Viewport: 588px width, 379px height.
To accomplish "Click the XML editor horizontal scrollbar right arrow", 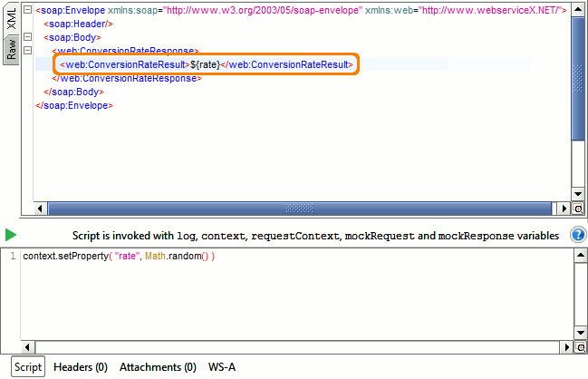I will point(564,209).
